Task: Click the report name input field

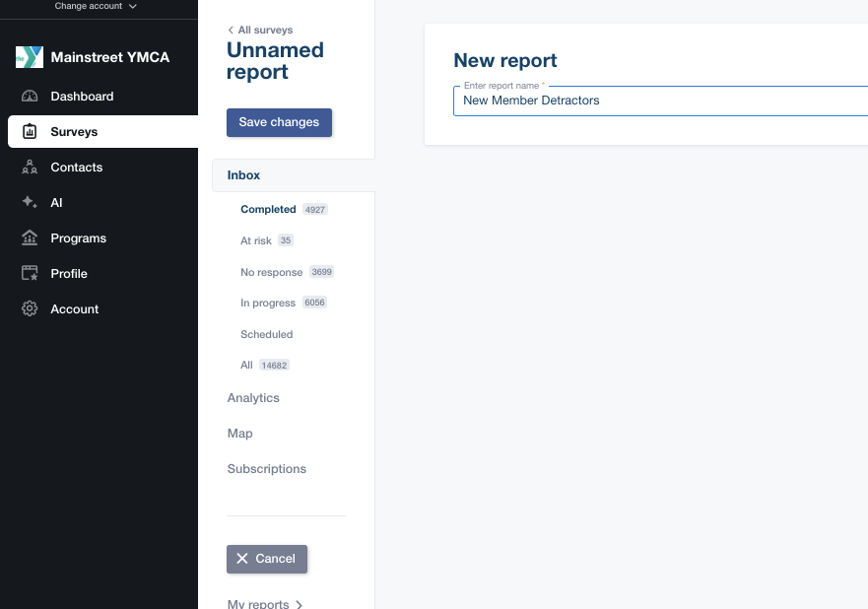Action: 650,101
